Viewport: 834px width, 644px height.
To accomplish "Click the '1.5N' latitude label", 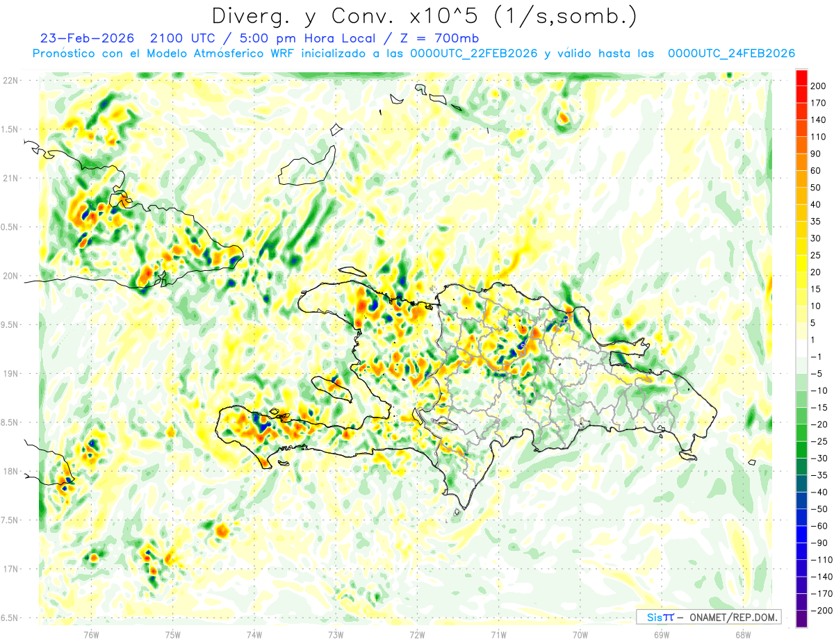I will (10, 129).
